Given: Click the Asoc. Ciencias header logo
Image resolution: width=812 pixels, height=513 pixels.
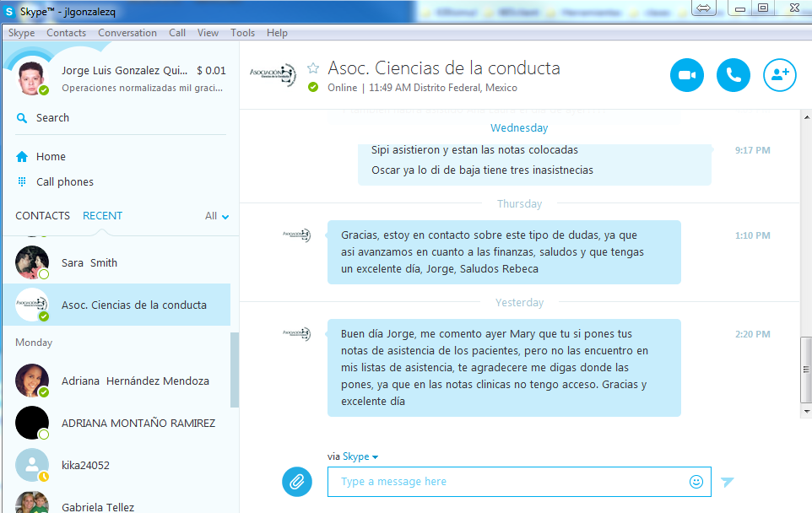Looking at the screenshot, I should click(x=273, y=76).
